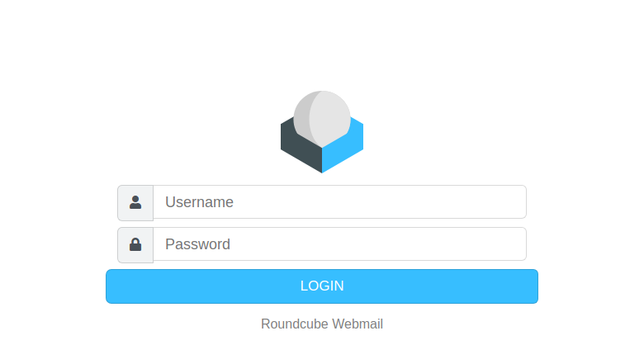Click the Roundcube logo image
The image size is (644, 364).
322,132
